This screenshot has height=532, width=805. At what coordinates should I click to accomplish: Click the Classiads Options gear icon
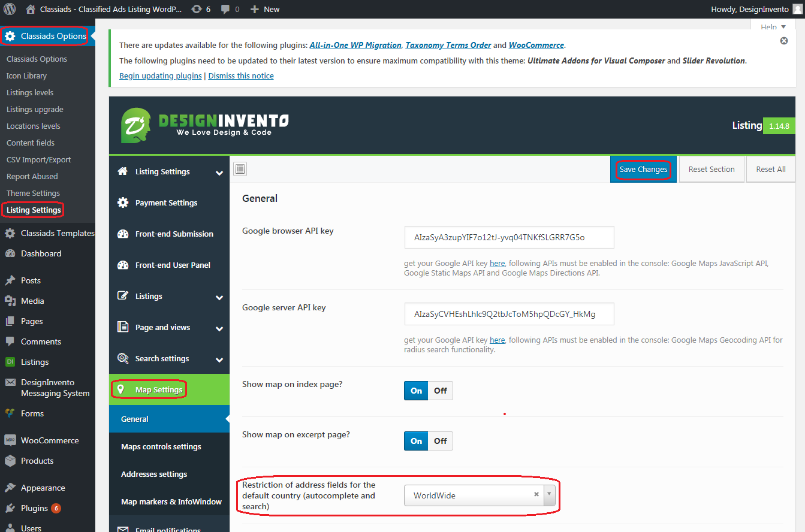point(10,36)
